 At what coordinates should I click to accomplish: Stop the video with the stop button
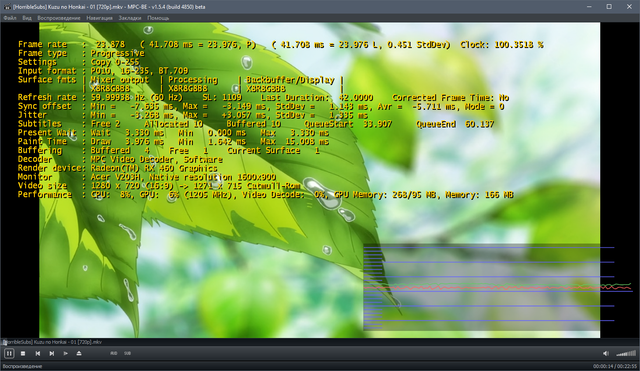[23, 353]
